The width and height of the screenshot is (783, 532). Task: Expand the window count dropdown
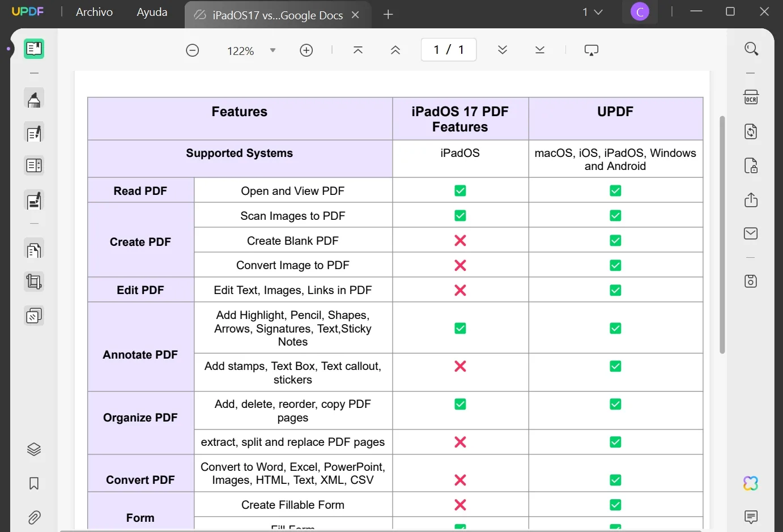[593, 12]
